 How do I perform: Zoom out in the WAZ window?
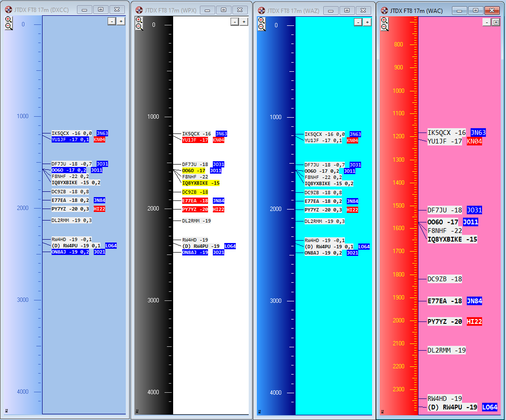[261, 27]
